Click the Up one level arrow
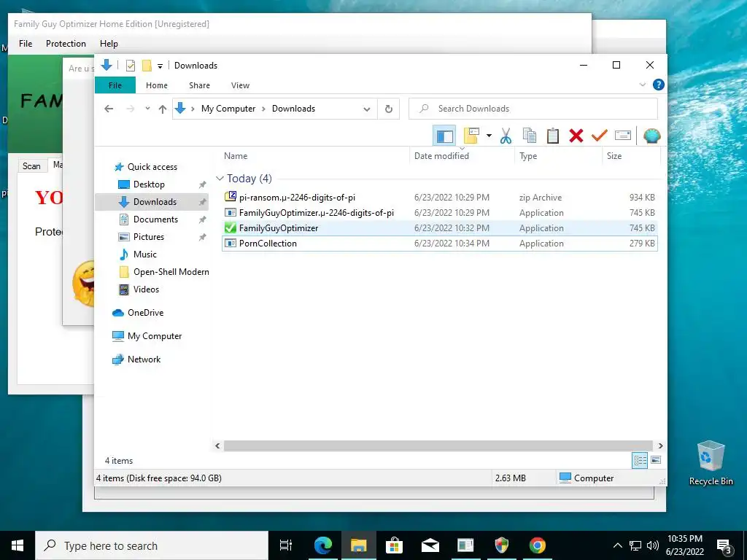Image resolution: width=747 pixels, height=560 pixels. pyautogui.click(x=163, y=109)
